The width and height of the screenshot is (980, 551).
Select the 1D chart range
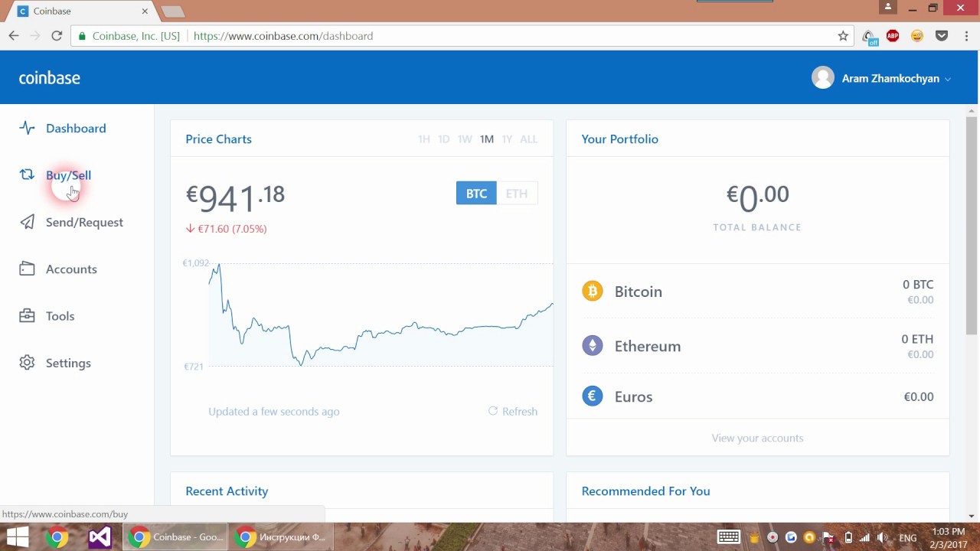443,139
